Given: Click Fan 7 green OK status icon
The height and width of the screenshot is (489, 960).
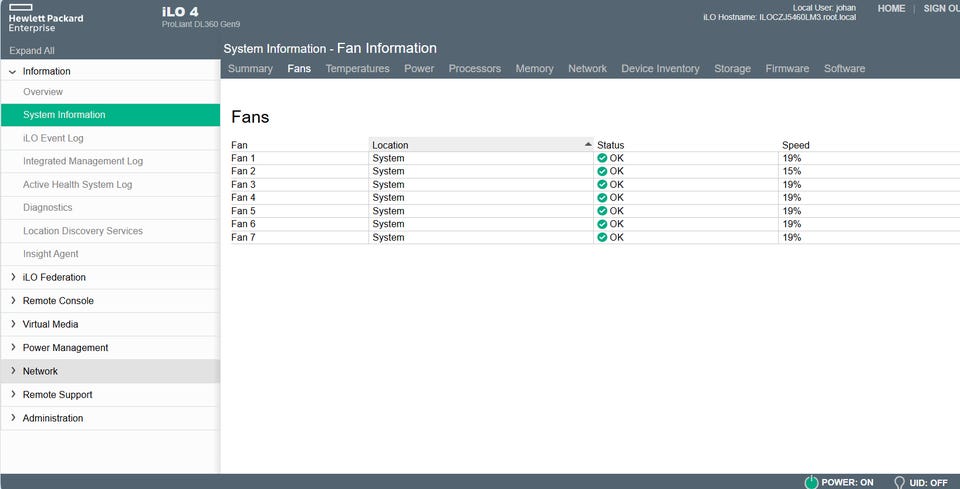Looking at the screenshot, I should click(602, 237).
